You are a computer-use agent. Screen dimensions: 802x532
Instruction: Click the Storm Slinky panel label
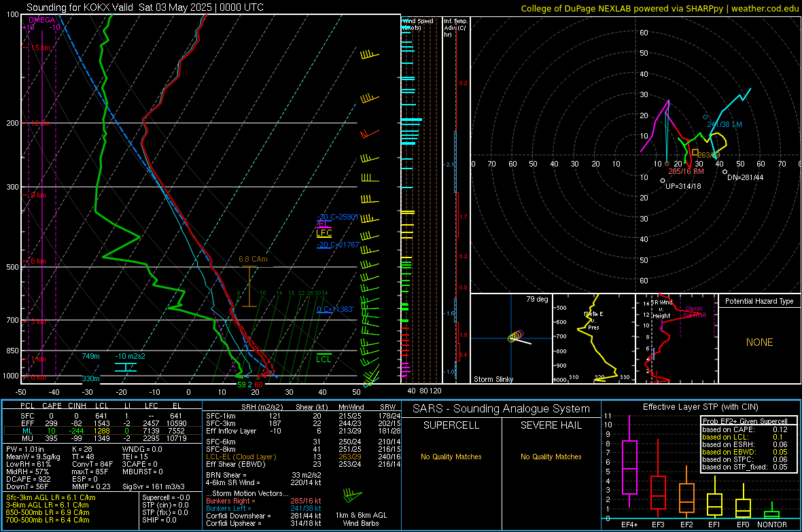tap(493, 379)
